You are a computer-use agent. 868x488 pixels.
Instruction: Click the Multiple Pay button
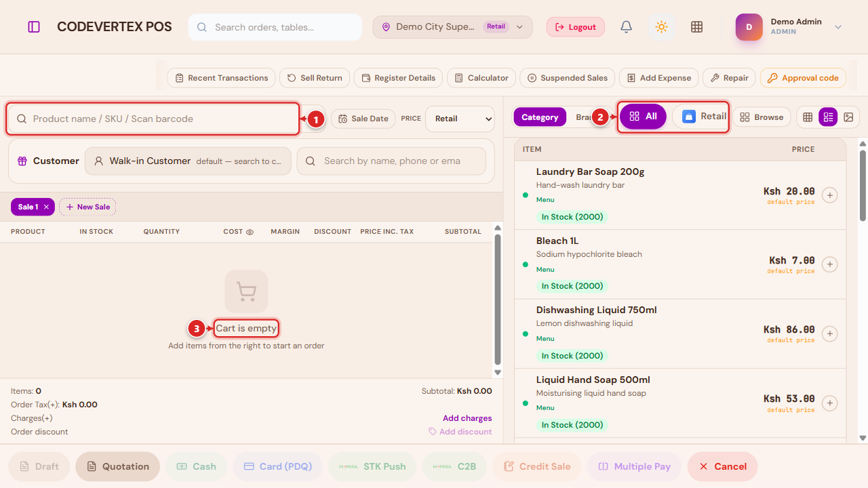click(634, 466)
